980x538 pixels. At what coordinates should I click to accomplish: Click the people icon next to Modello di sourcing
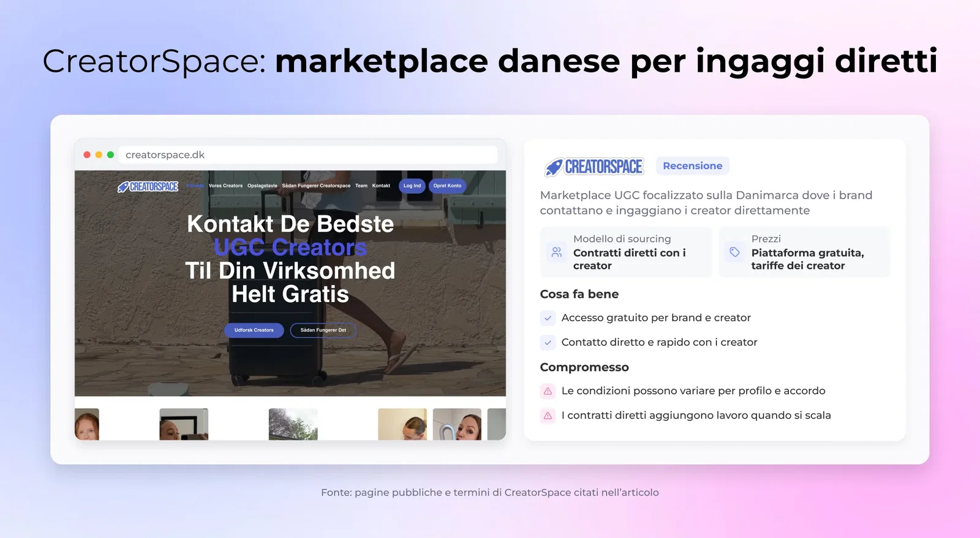(556, 252)
